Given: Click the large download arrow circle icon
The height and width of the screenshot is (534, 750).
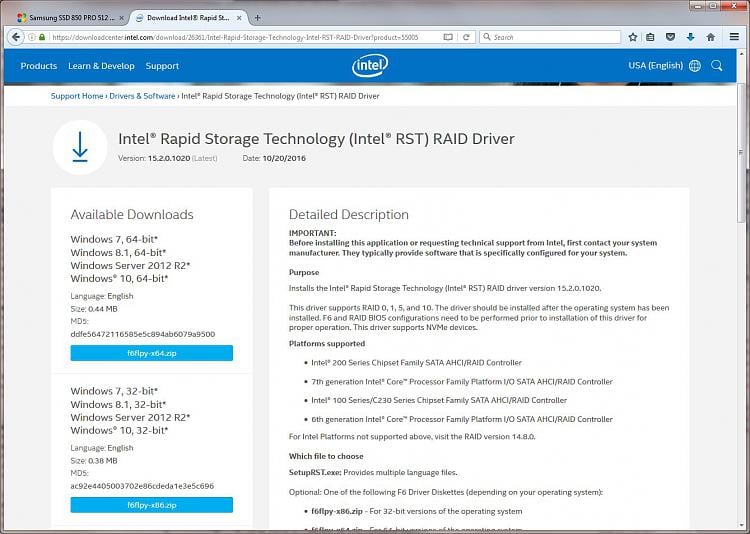Looking at the screenshot, I should tap(80, 147).
